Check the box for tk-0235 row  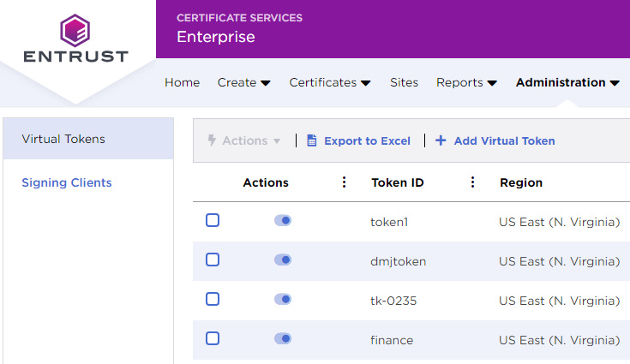[213, 299]
